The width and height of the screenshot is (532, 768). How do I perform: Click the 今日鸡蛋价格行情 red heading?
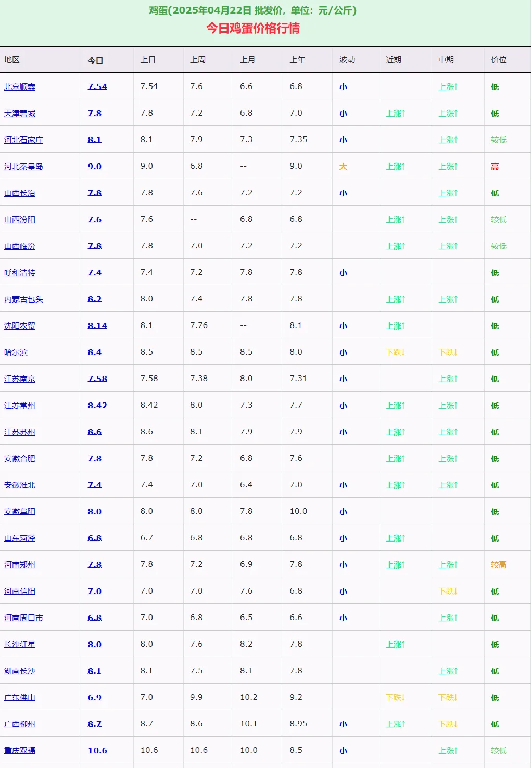click(x=253, y=28)
